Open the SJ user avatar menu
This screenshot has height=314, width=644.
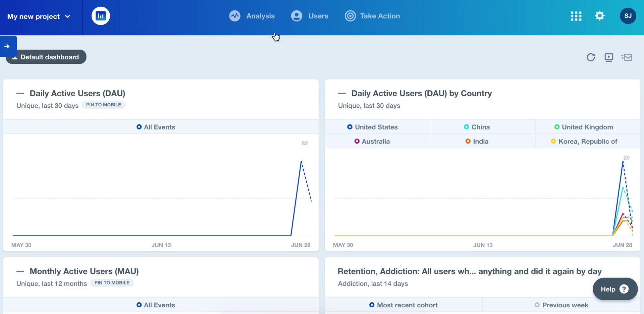point(628,16)
